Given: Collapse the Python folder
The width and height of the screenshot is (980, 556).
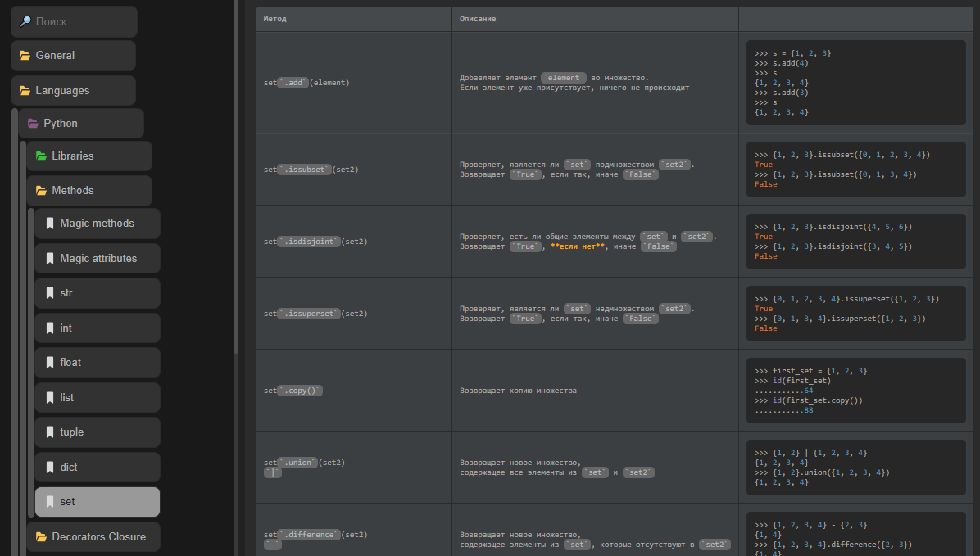Looking at the screenshot, I should click(x=81, y=124).
